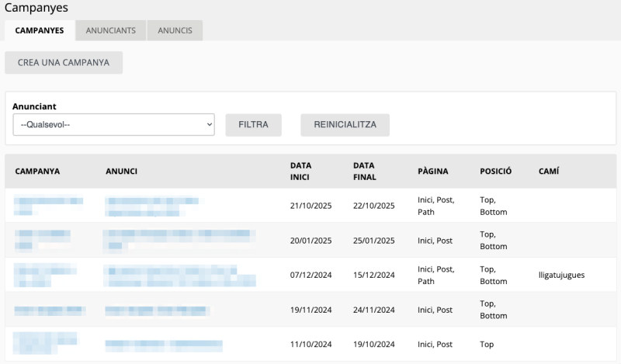Click the Campanya column header
The image size is (621, 364).
click(x=37, y=171)
